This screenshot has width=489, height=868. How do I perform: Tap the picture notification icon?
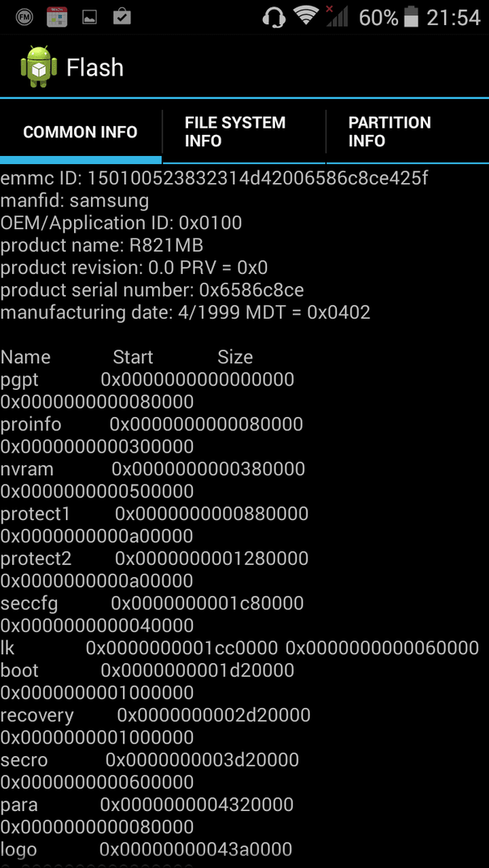[89, 18]
